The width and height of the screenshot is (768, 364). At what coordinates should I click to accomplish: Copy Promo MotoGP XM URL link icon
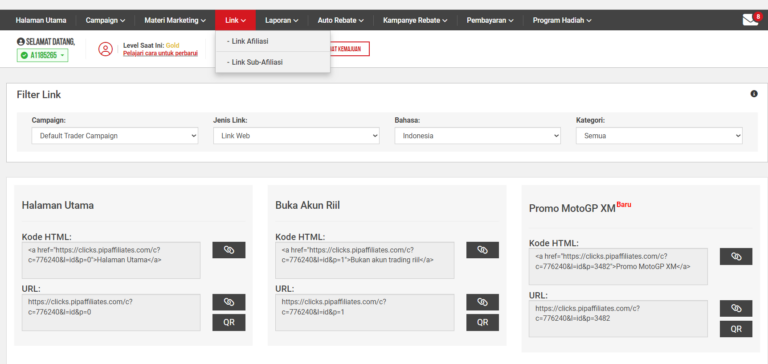(736, 308)
